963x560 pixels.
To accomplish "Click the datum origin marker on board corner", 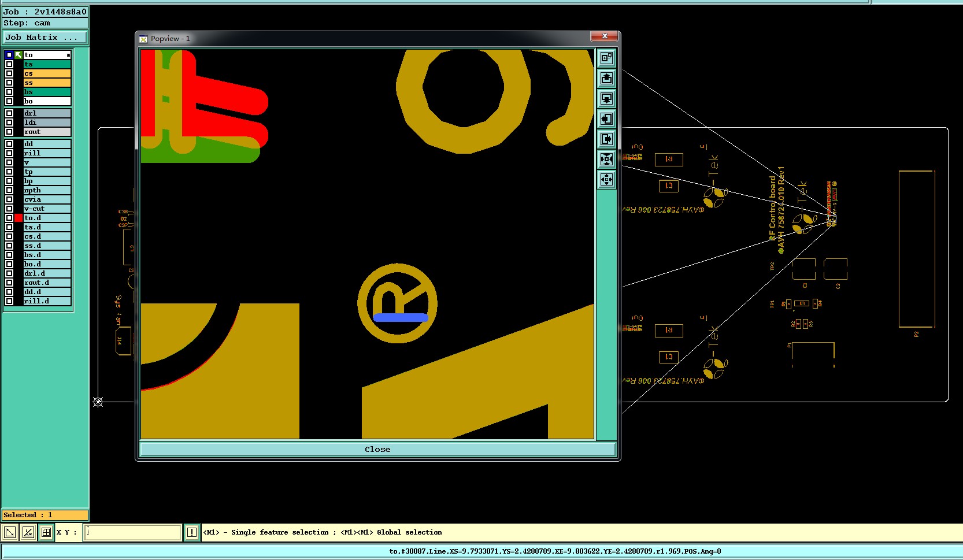I will 98,402.
